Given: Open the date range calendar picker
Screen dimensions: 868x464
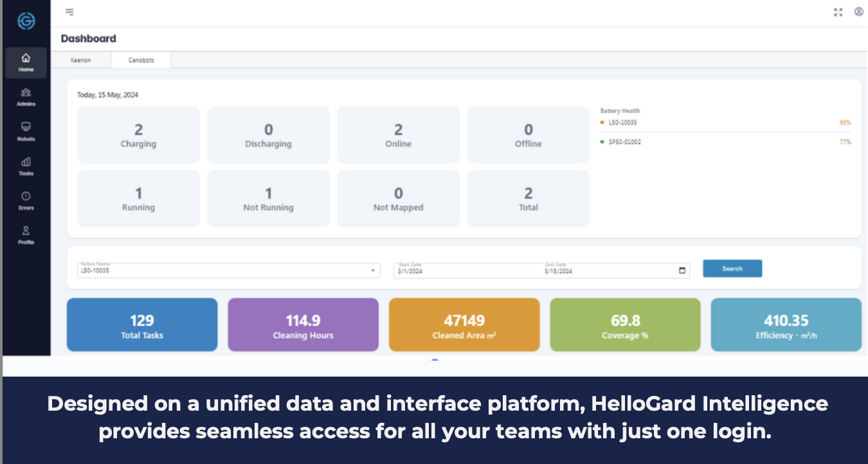Looking at the screenshot, I should tap(682, 271).
